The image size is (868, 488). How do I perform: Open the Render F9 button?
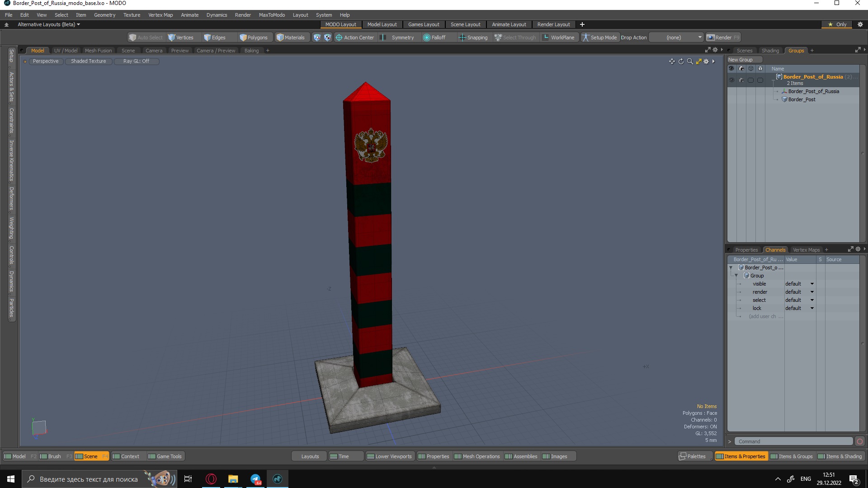pos(723,38)
